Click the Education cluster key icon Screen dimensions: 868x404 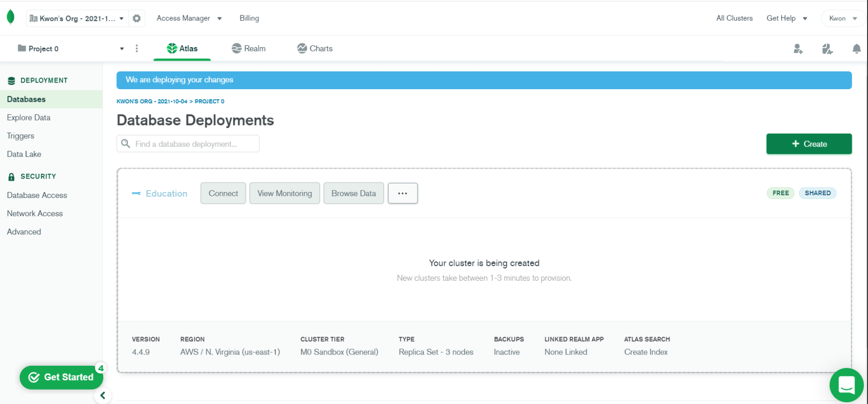[x=136, y=193]
